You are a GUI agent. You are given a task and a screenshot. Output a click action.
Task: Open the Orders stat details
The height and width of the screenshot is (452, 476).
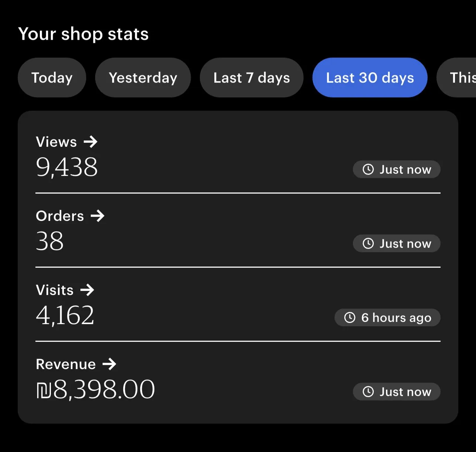(60, 216)
